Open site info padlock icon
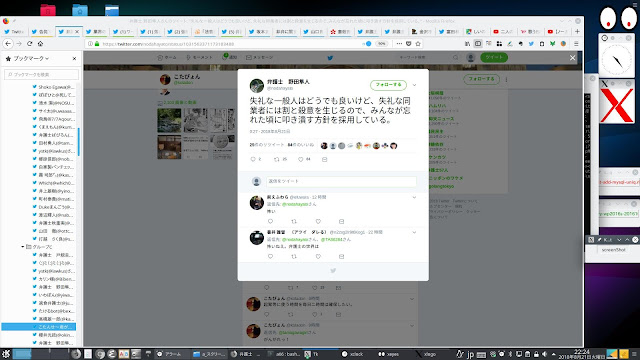Viewport: 640px width, 360px height. pos(97,44)
